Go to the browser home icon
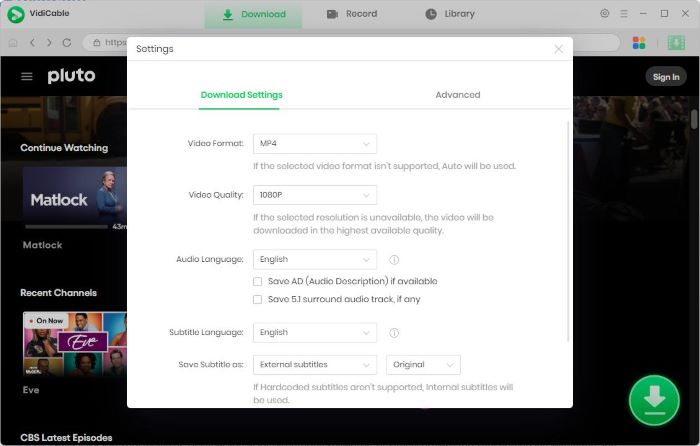The width and height of the screenshot is (700, 446). coord(13,43)
